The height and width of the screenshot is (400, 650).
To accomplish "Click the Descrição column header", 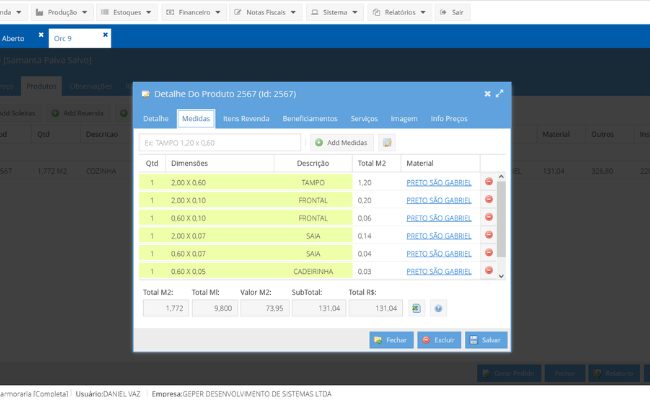I will click(313, 163).
